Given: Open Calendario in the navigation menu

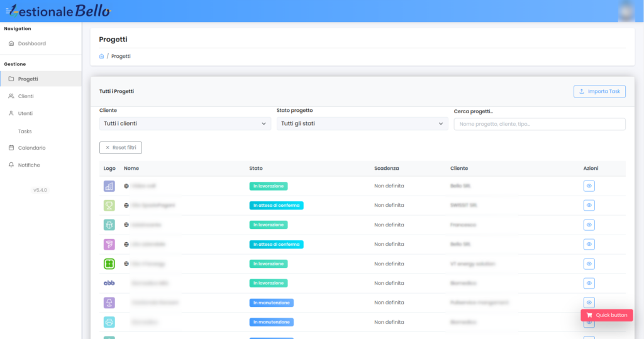Looking at the screenshot, I should coord(31,148).
